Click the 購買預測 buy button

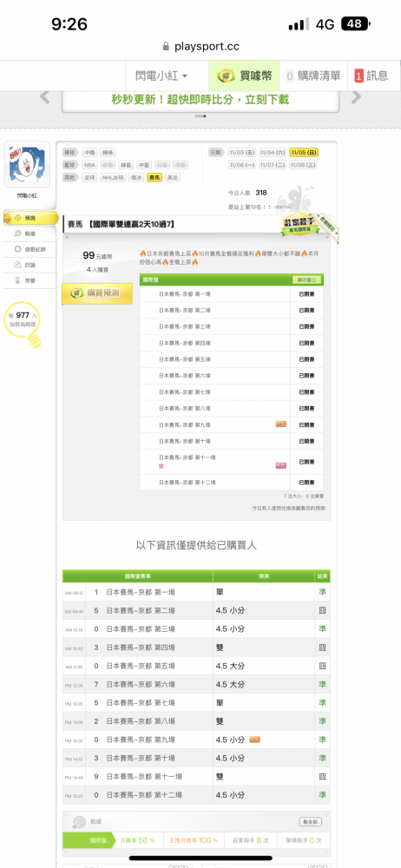tap(97, 294)
